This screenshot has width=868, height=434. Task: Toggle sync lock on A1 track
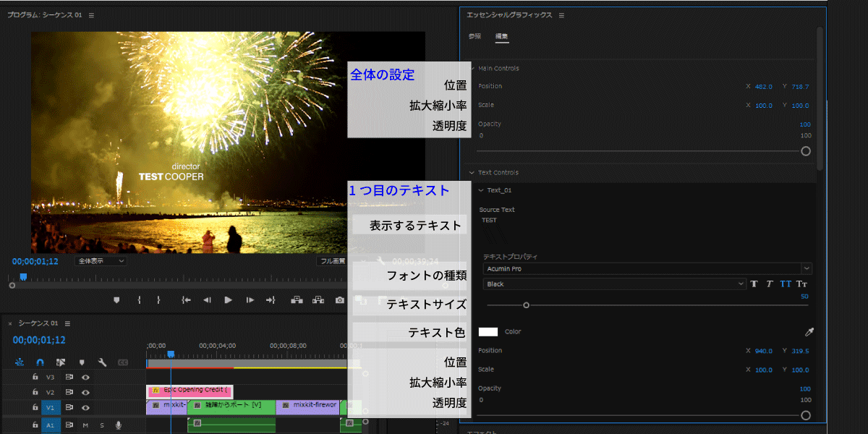pos(70,425)
